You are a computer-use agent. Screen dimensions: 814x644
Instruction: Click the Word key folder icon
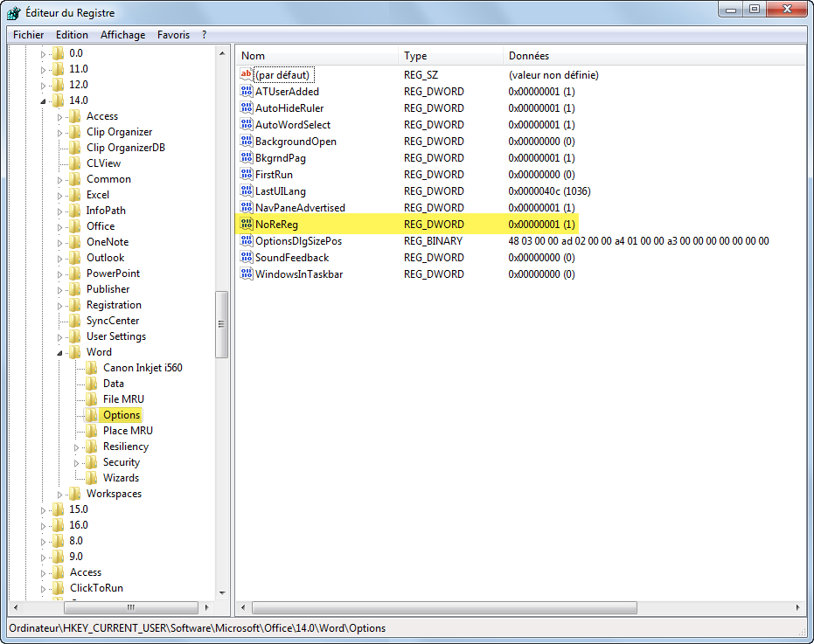click(75, 352)
